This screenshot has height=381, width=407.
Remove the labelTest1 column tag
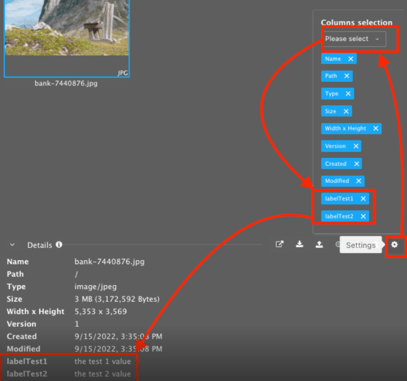click(363, 199)
